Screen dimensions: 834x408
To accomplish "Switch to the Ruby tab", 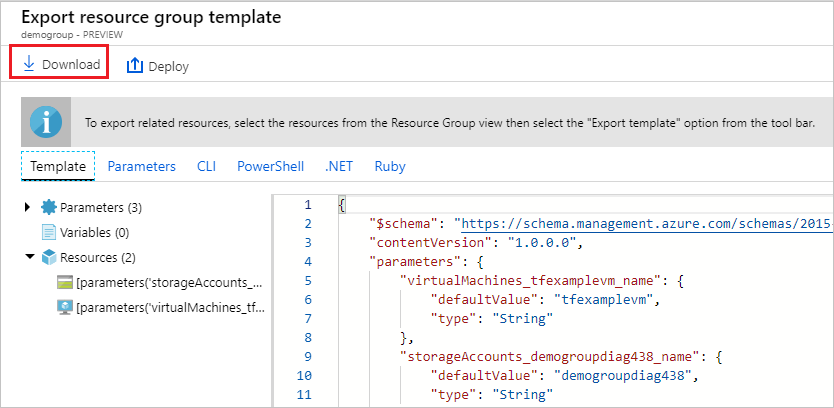I will click(x=389, y=166).
